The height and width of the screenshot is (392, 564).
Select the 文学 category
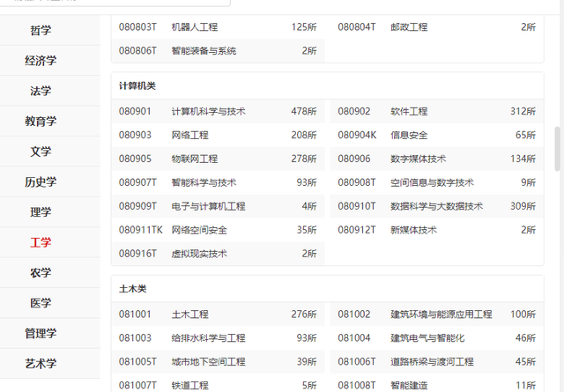(x=41, y=152)
